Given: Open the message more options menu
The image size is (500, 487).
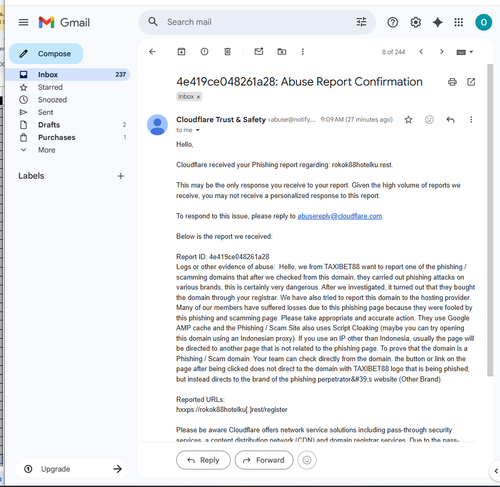Looking at the screenshot, I should coord(471,120).
